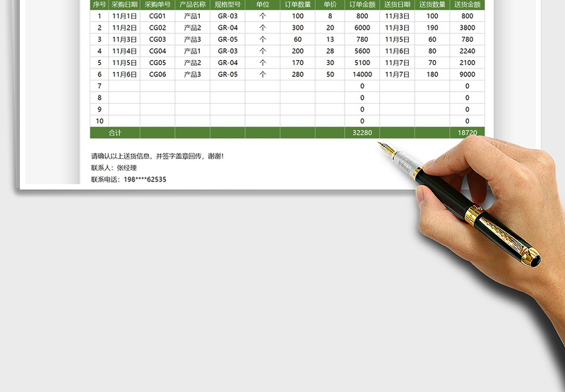Click row number 10 cell
Image resolution: width=565 pixels, height=392 pixels.
99,121
